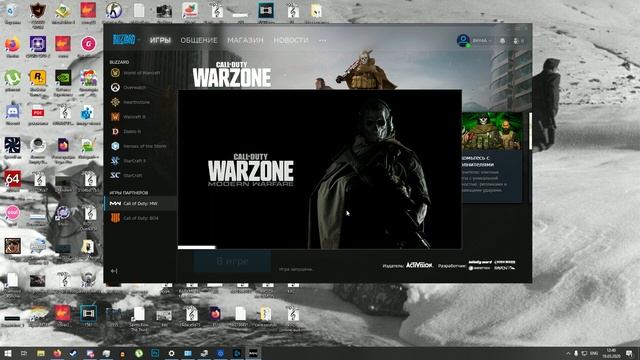Switch ENG keyboard language in the tray
The width and height of the screenshot is (640, 360).
pos(594,353)
